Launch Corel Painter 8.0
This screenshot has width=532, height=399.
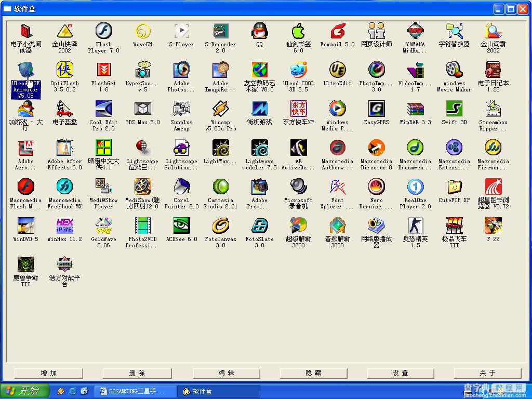coord(181,187)
